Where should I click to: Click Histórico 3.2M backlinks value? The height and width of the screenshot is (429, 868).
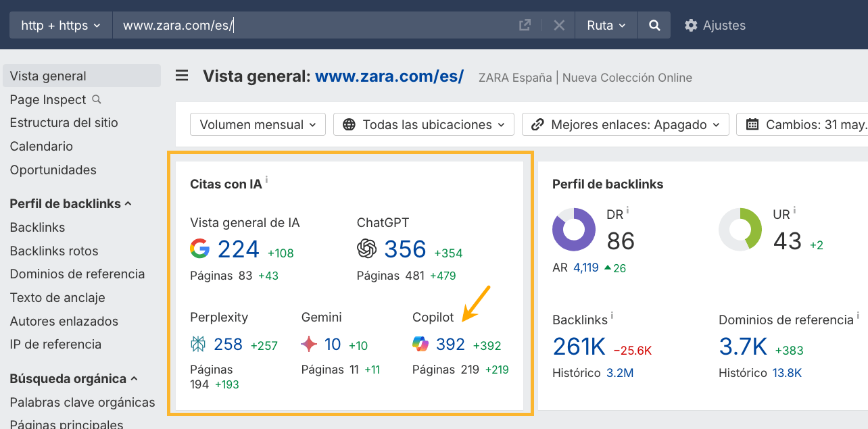(x=619, y=373)
